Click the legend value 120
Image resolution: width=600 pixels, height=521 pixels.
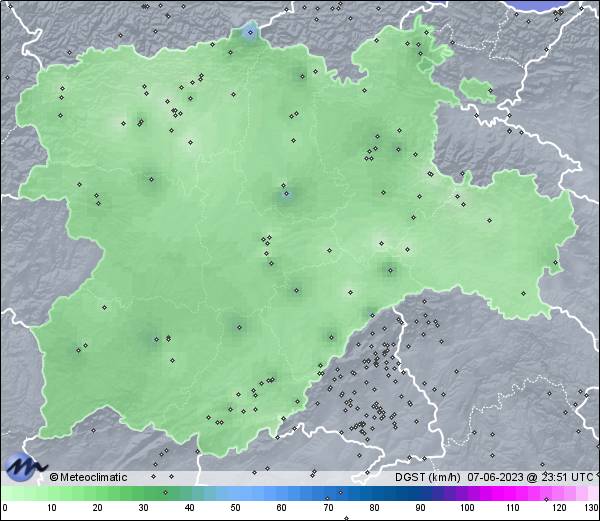click(559, 508)
